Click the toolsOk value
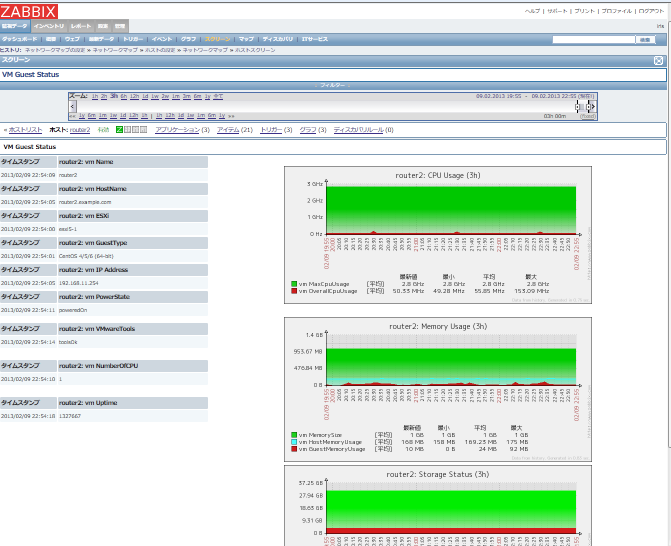This screenshot has height=546, width=671. pos(68,342)
